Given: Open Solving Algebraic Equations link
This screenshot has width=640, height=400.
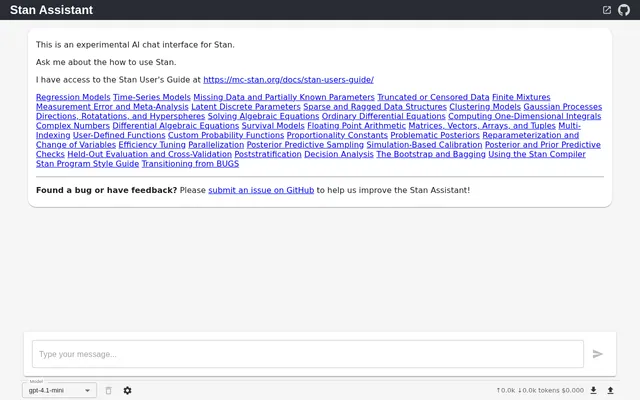Looking at the screenshot, I should [263, 116].
